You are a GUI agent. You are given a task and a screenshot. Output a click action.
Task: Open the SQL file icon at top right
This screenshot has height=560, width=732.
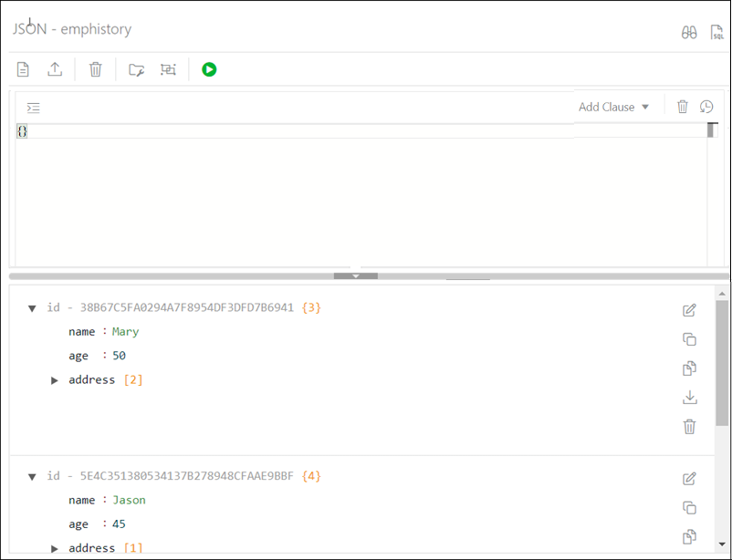[716, 32]
